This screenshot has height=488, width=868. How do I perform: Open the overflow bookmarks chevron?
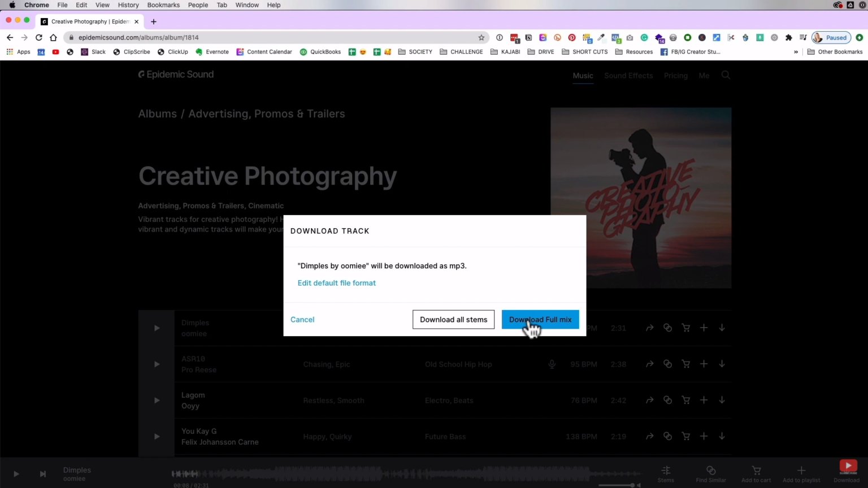[x=796, y=51]
